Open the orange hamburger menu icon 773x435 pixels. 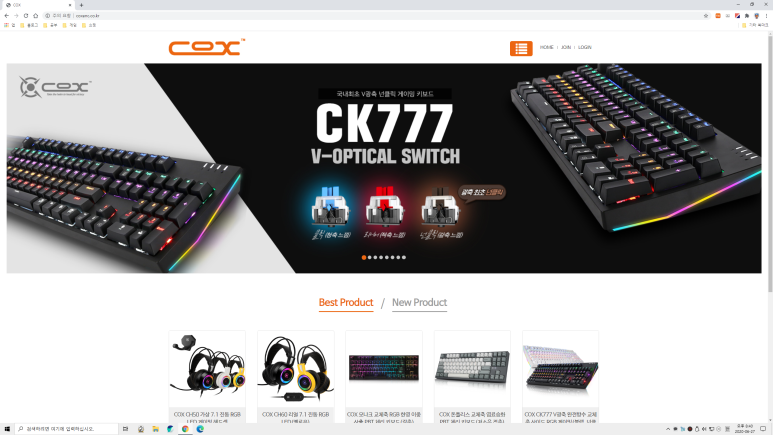pyautogui.click(x=521, y=48)
